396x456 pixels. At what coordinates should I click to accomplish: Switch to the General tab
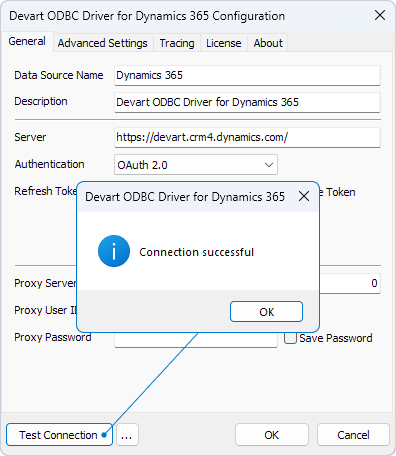27,42
